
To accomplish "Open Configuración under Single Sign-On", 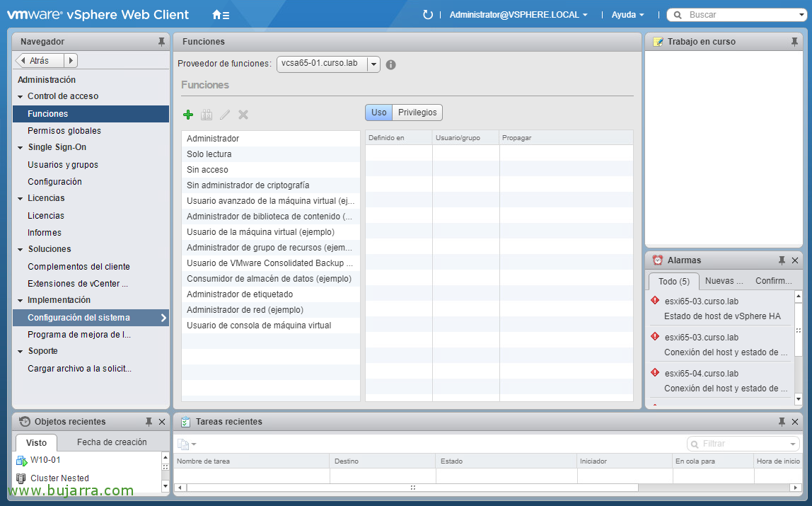I will pyautogui.click(x=91, y=182).
